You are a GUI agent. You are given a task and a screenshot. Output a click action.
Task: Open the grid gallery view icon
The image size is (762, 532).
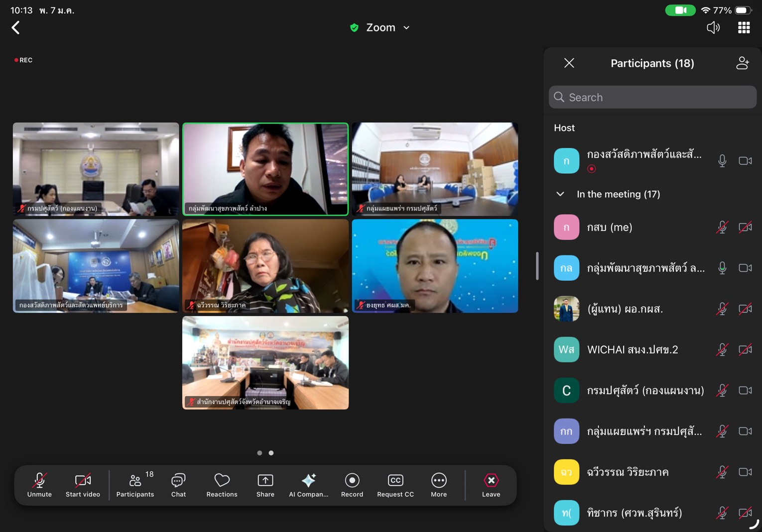(x=744, y=27)
